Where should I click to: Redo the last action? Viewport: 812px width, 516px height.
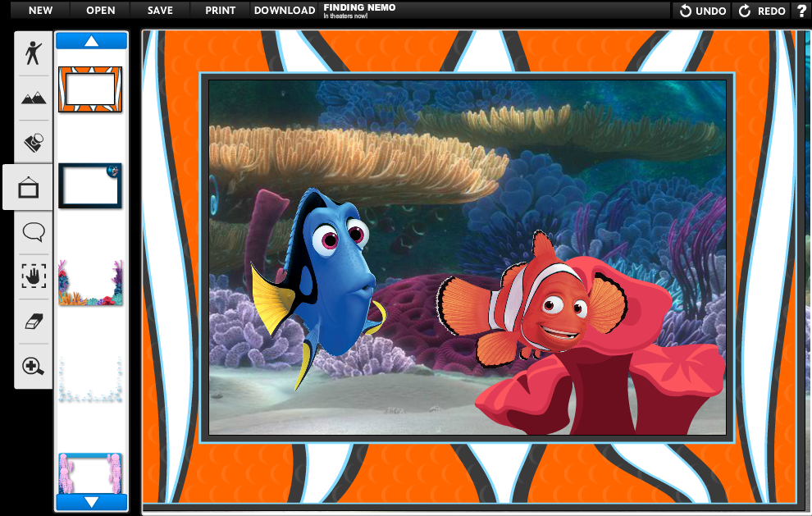[762, 11]
